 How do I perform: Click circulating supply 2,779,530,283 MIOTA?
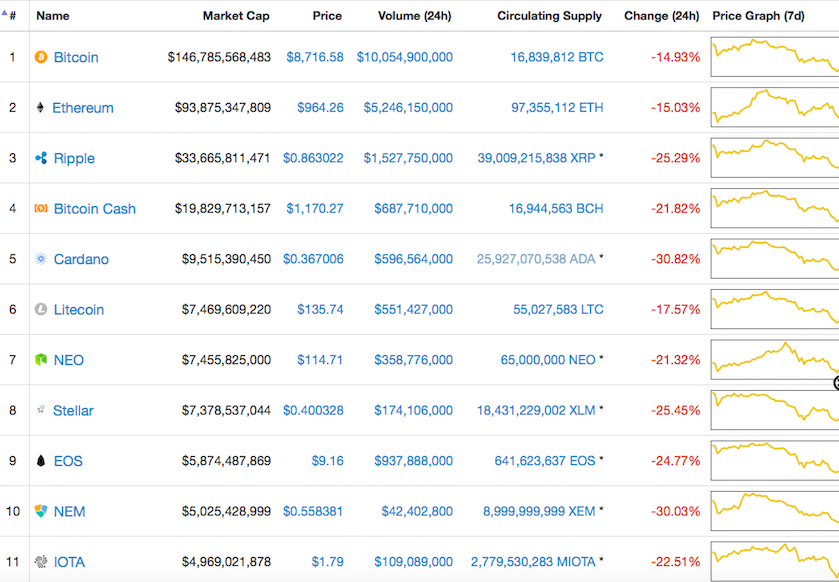click(533, 562)
